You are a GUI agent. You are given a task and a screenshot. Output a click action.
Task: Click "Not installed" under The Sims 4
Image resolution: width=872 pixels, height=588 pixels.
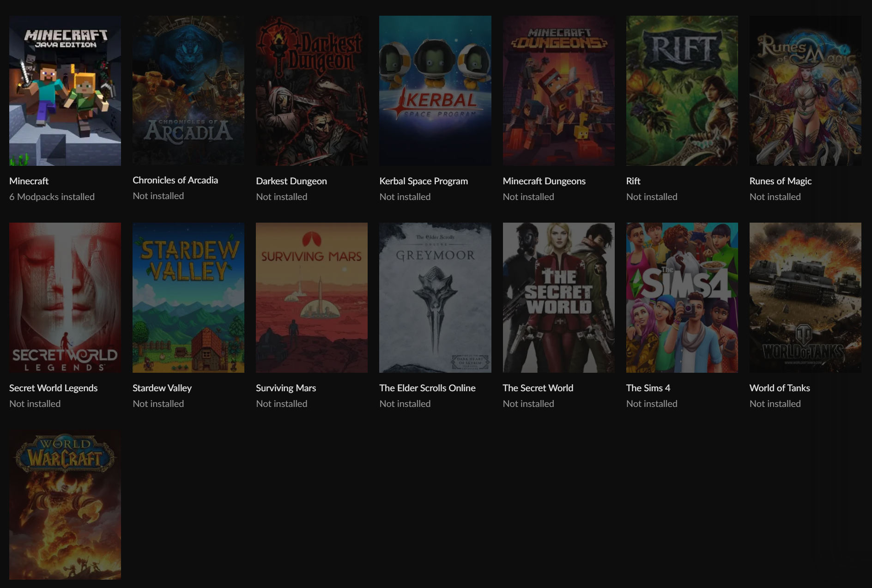(x=652, y=404)
